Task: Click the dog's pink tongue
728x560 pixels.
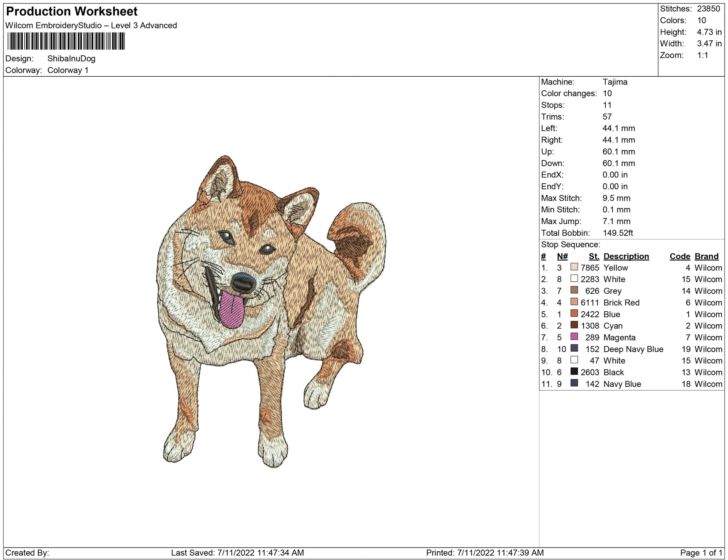Action: [231, 309]
